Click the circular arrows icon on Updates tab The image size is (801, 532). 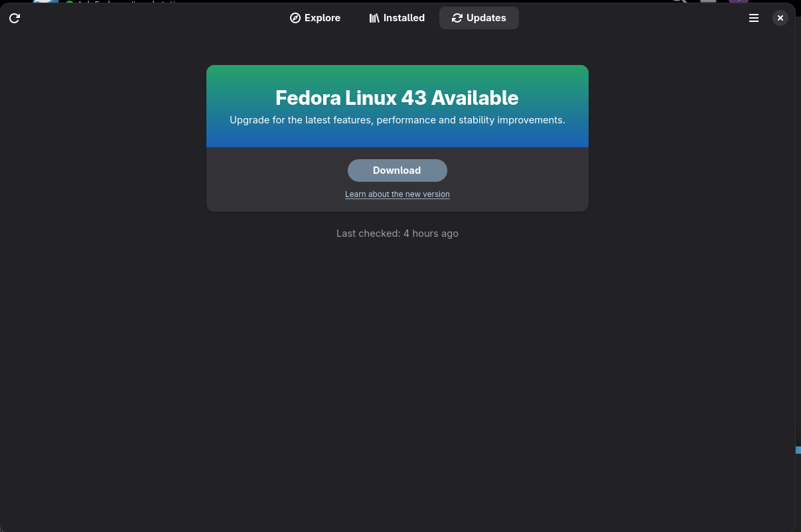[457, 18]
